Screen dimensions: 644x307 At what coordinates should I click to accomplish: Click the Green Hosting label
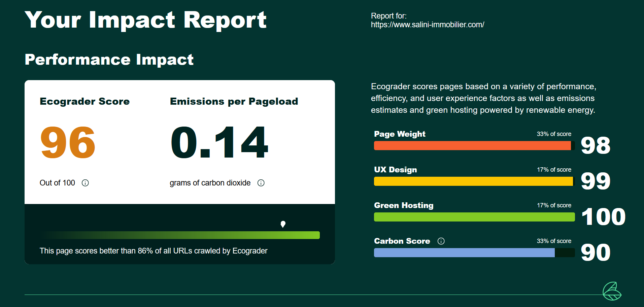[404, 205]
